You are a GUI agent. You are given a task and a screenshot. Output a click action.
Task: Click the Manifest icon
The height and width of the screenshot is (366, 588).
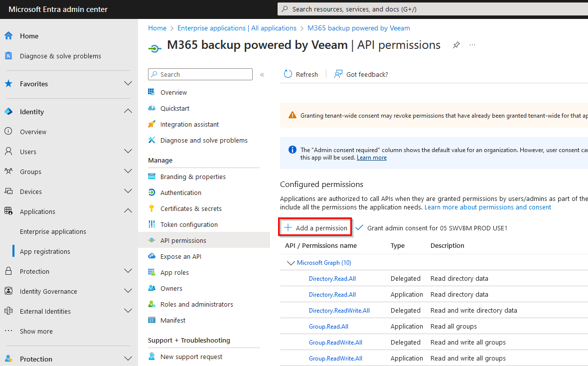pos(151,320)
